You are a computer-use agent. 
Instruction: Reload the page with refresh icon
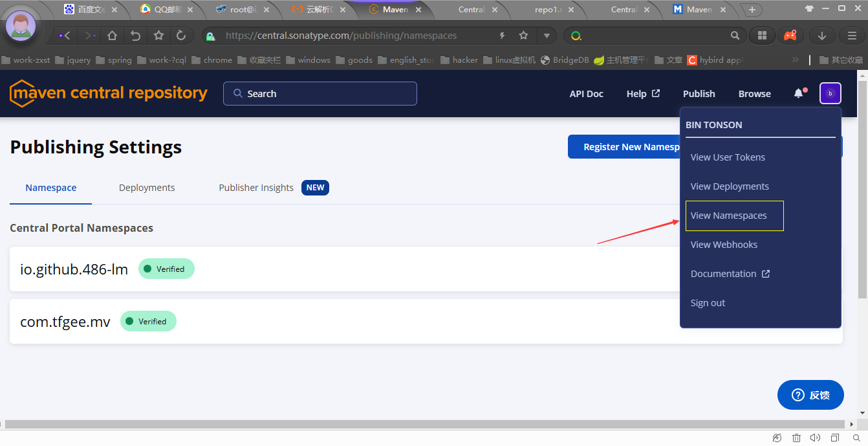pos(181,36)
